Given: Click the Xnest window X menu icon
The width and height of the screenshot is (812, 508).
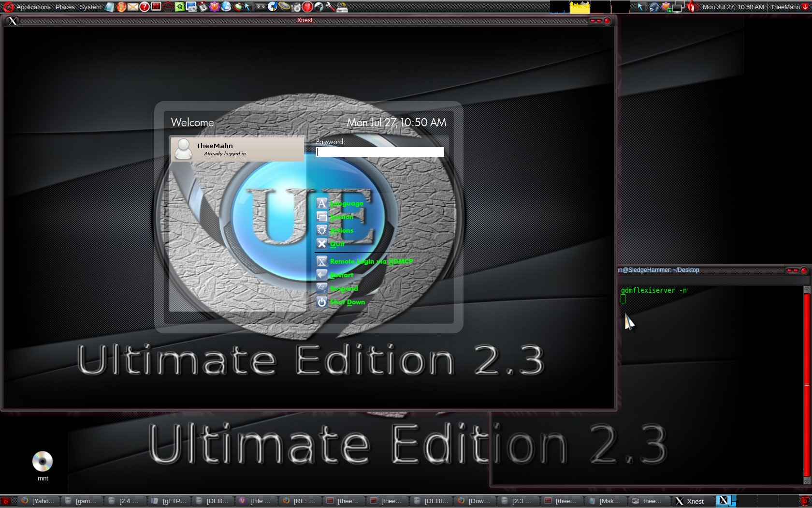Looking at the screenshot, I should coord(13,21).
